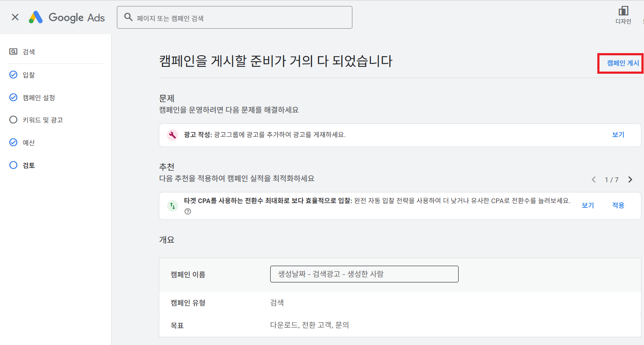
Task: Open the 디자인 icon in the top bar
Action: 623,15
